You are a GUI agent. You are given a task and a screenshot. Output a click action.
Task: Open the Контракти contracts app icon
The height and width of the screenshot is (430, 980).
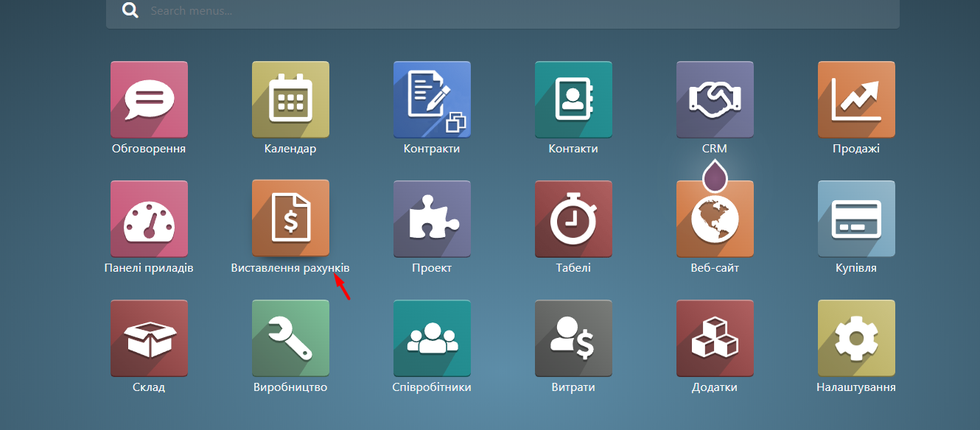[x=432, y=99]
